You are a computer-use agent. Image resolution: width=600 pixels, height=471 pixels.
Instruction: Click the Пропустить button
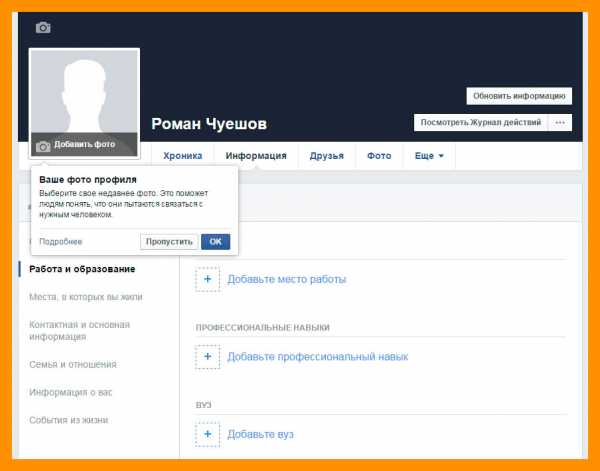[x=169, y=242]
